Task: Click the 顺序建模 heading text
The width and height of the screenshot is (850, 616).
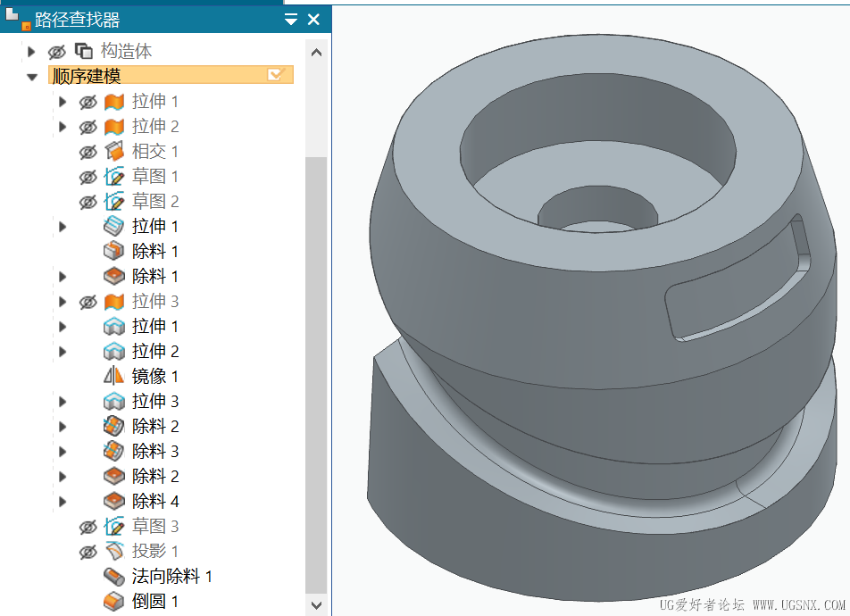Action: tap(87, 76)
